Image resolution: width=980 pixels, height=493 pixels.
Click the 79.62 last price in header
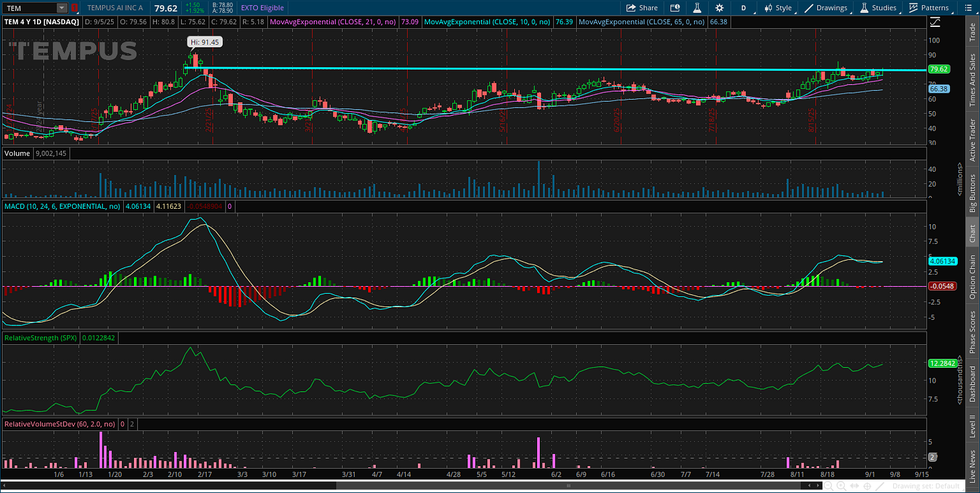[x=166, y=8]
